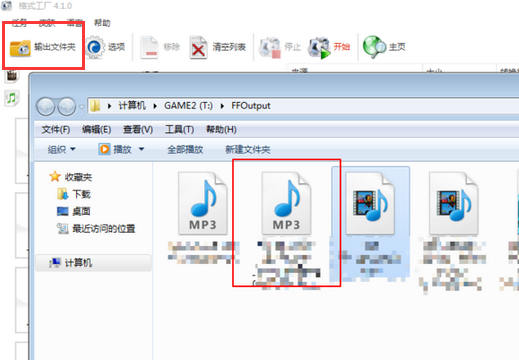Image resolution: width=519 pixels, height=360 pixels.
Task: Click the 移除 remove toolbar button
Action: [x=160, y=47]
